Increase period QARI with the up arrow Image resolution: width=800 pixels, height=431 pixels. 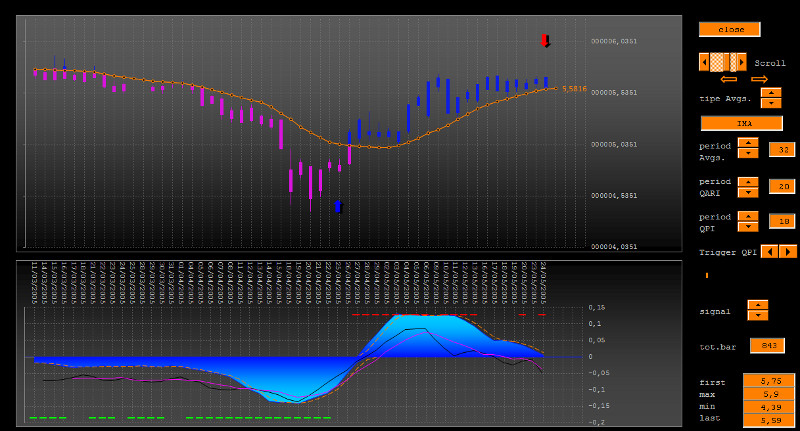748,181
